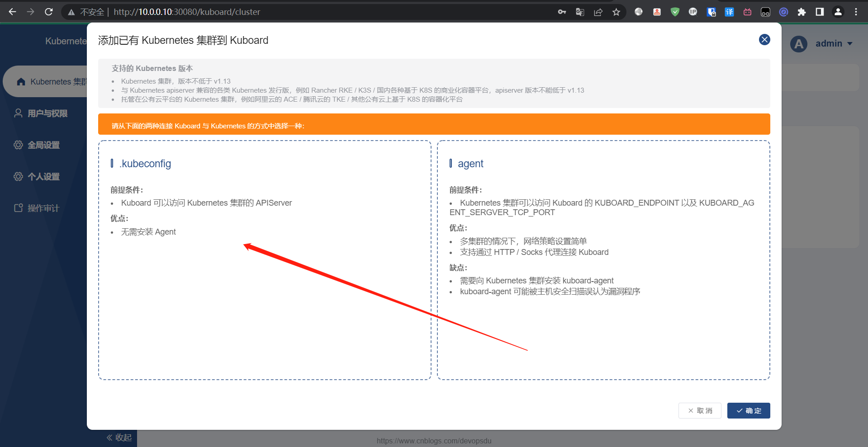Close the add-cluster dialog with X
The height and width of the screenshot is (447, 868).
click(764, 40)
